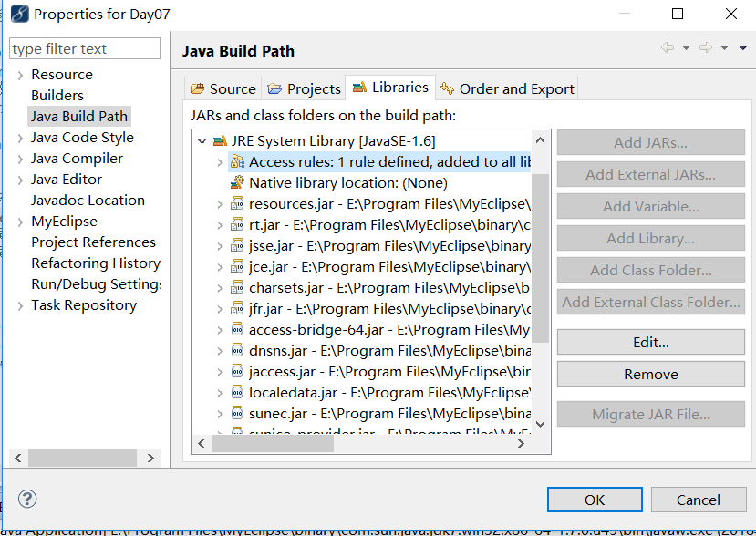
Task: Click the Migrate JAR File... button
Action: click(x=651, y=414)
